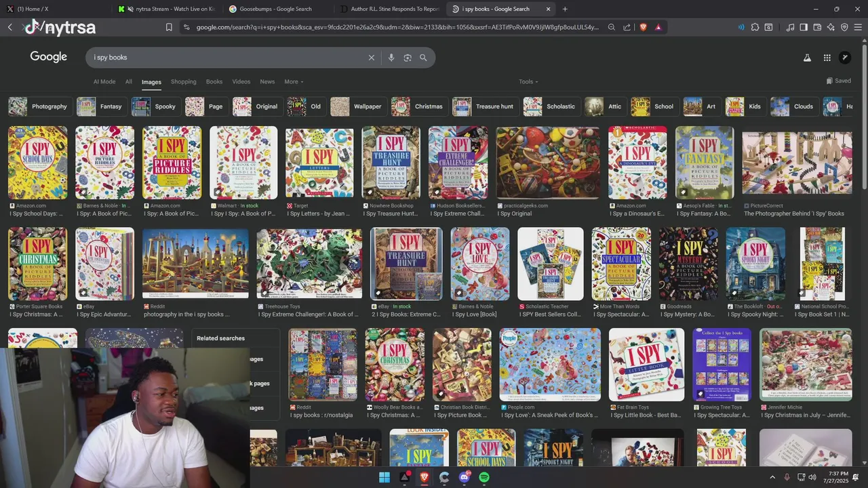The image size is (868, 488).
Task: Open the Google apps grid
Action: point(827,58)
